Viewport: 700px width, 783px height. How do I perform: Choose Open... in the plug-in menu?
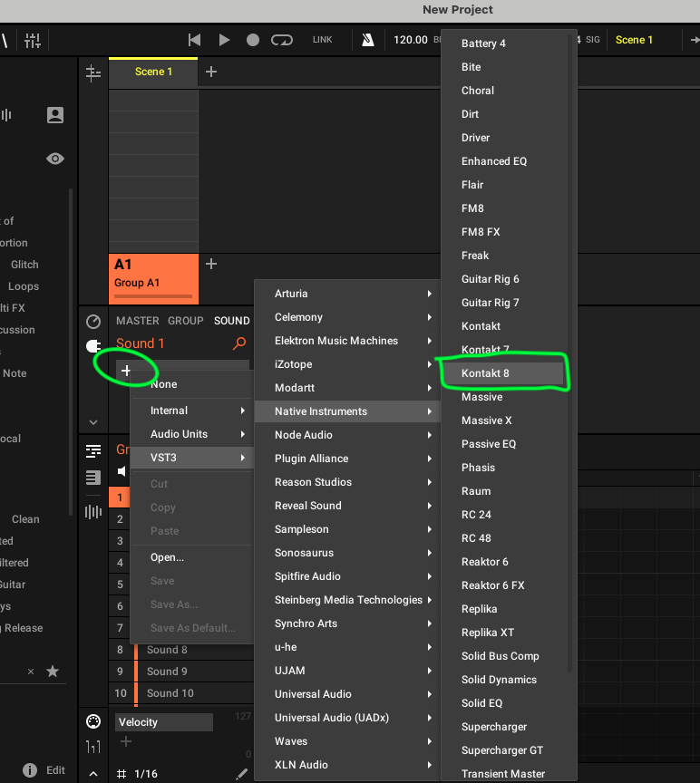point(192,557)
